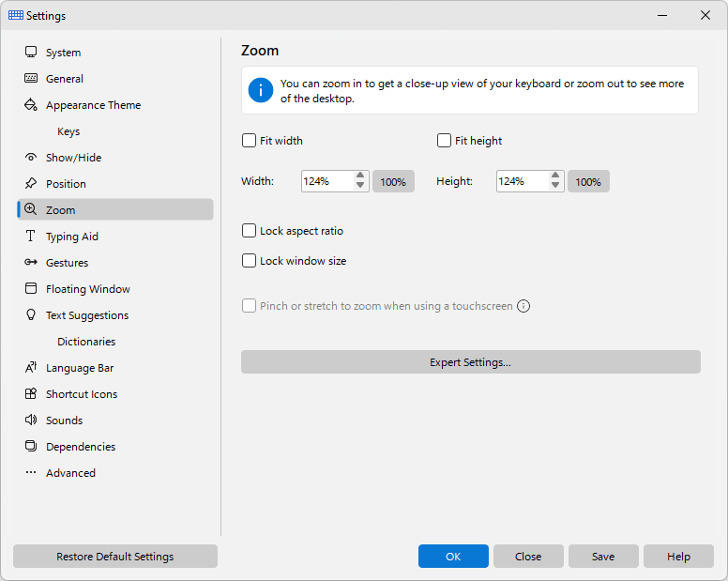Click the Save button

pos(603,556)
